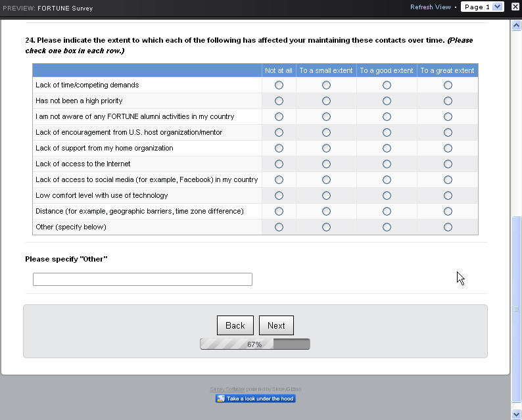Select To a great extent for Distance

pyautogui.click(x=448, y=212)
